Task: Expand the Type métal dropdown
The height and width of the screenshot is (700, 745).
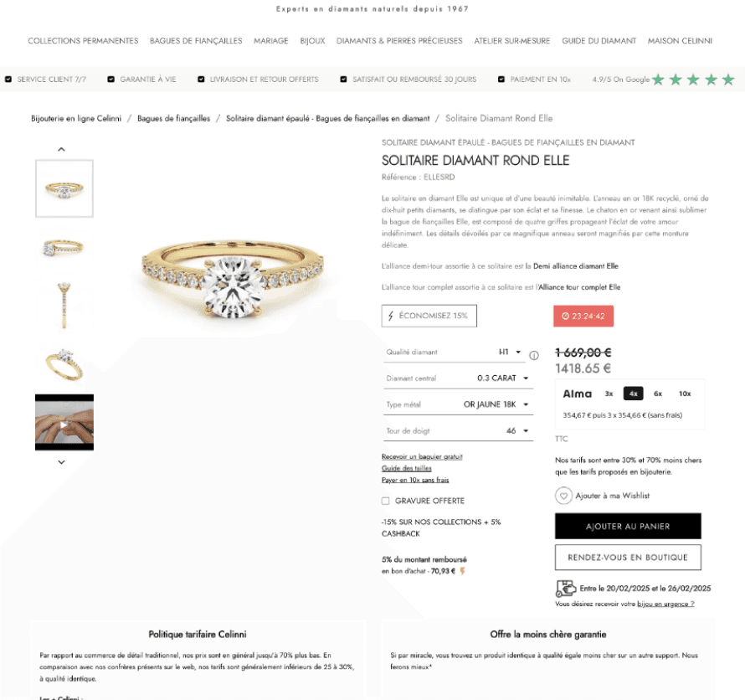Action: click(459, 404)
